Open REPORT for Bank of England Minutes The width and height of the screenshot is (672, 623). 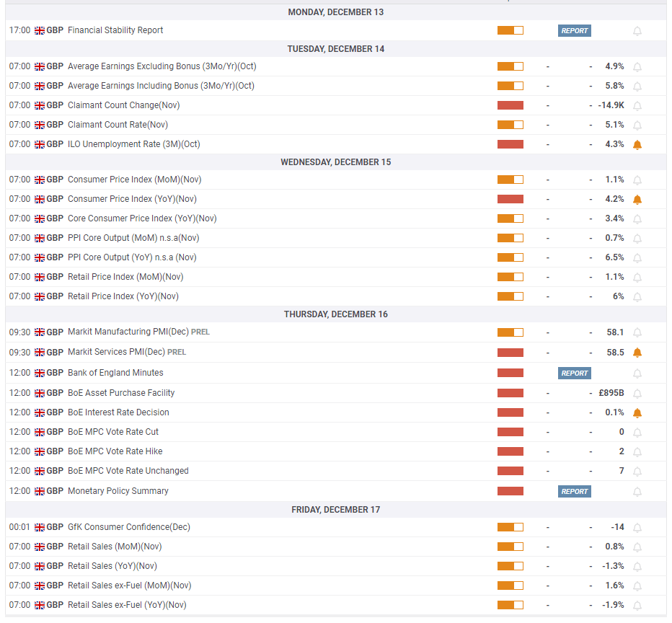574,374
